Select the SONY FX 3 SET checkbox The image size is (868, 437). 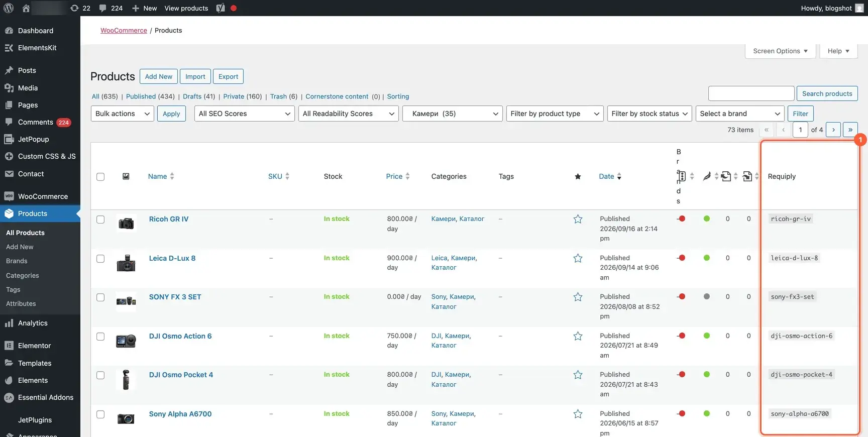pyautogui.click(x=100, y=297)
